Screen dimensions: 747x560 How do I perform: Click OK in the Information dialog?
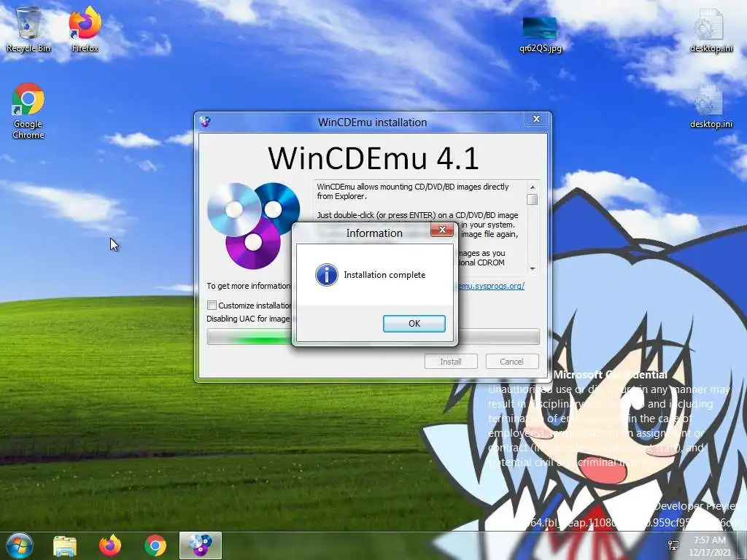click(x=414, y=323)
